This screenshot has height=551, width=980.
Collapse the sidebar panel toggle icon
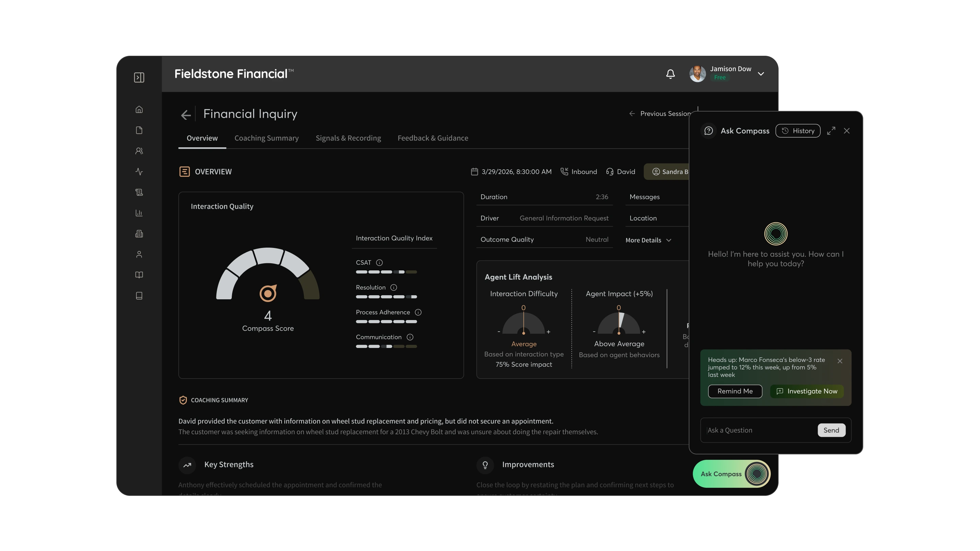(x=139, y=78)
